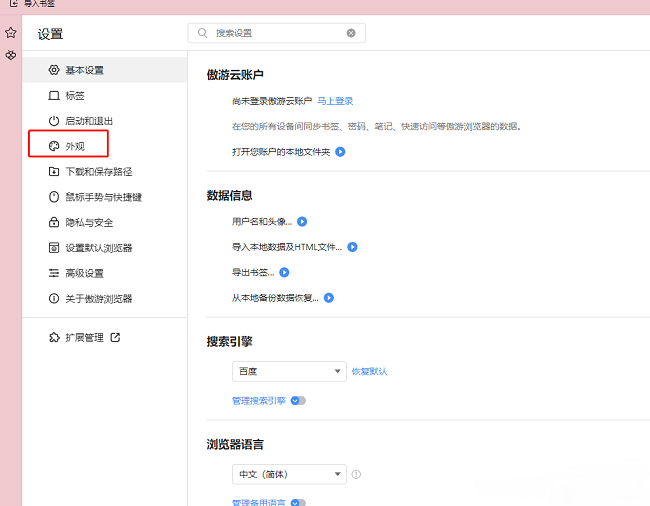Click the lock icon beside 隐私与安全
This screenshot has height=506, width=650.
tap(54, 222)
